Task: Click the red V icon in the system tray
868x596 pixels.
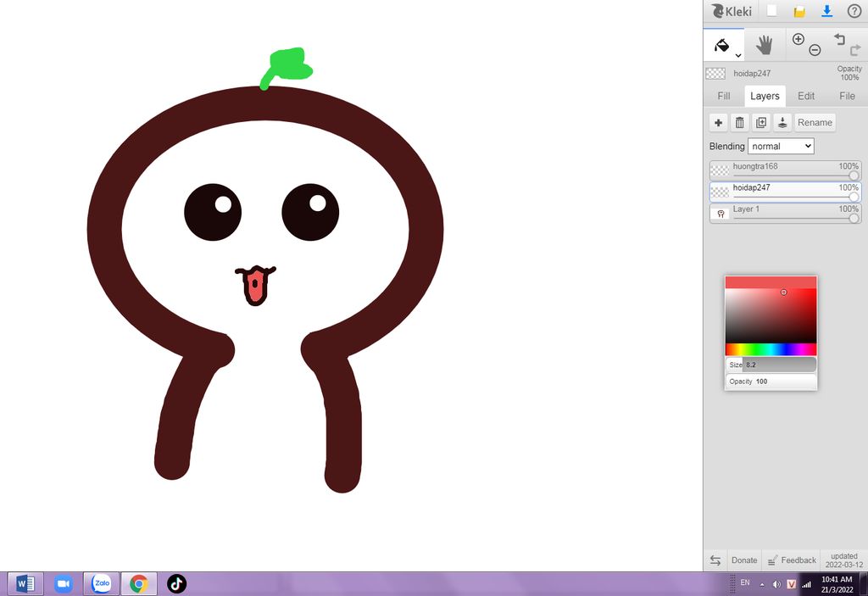Action: [792, 584]
